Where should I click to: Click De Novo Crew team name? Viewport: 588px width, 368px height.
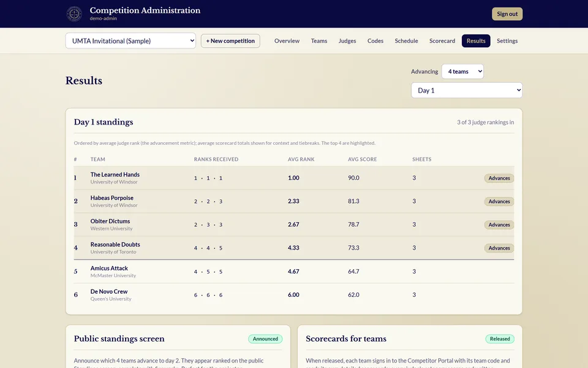109,291
